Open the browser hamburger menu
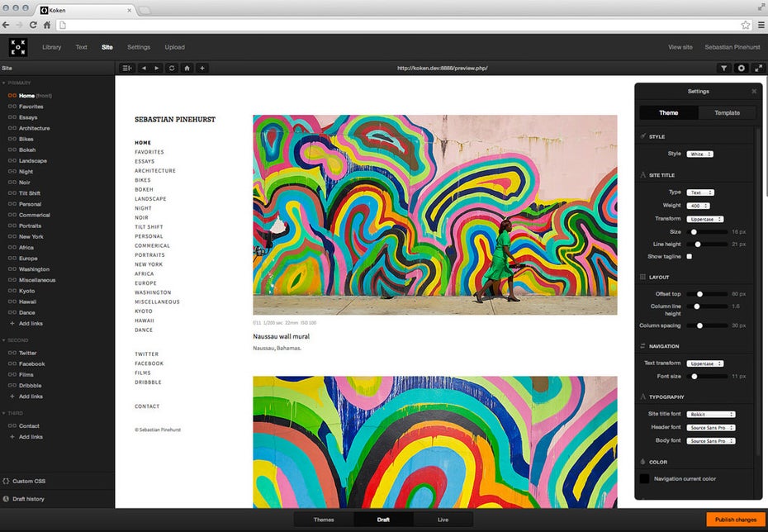768x532 pixels. pyautogui.click(x=761, y=25)
